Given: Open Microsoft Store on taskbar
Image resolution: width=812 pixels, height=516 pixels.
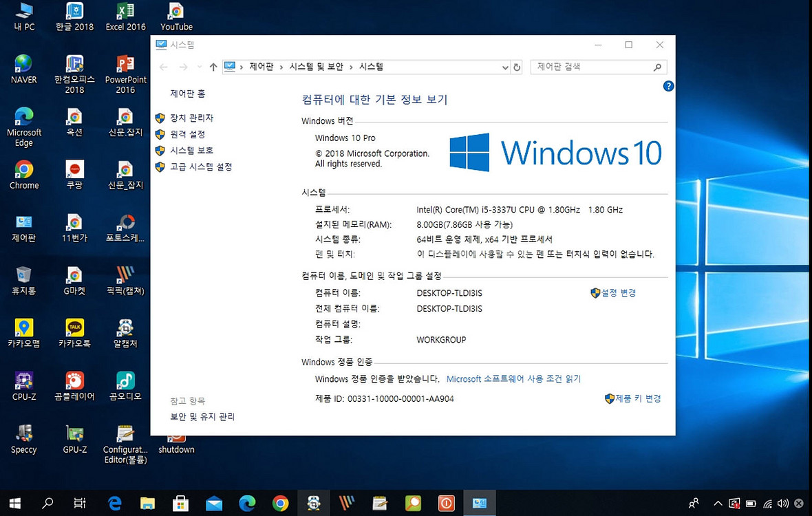Looking at the screenshot, I should (x=181, y=502).
